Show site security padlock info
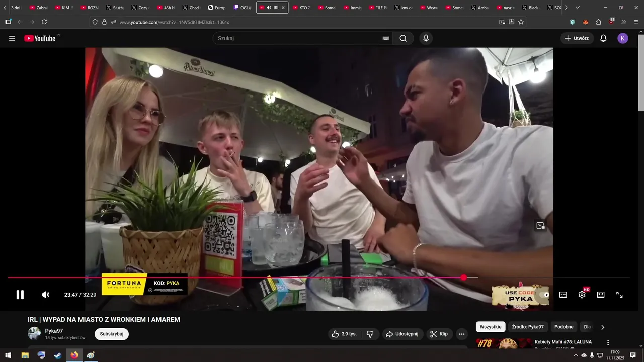 104,22
